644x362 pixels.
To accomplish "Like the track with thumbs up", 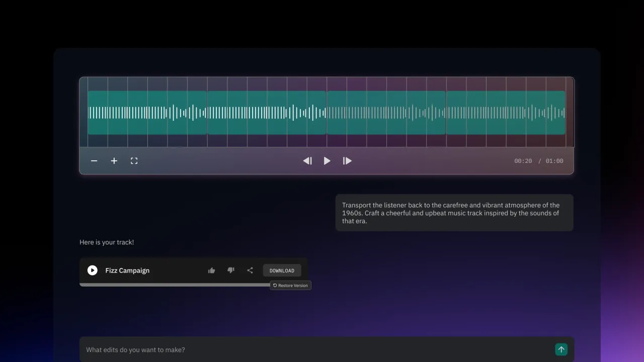I will tap(212, 270).
